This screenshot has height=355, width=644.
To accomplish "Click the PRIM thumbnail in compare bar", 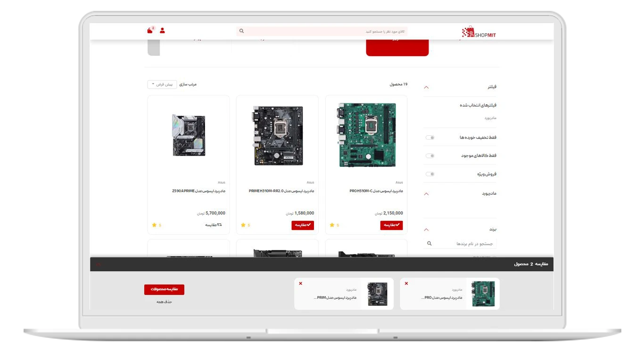I will (x=377, y=294).
